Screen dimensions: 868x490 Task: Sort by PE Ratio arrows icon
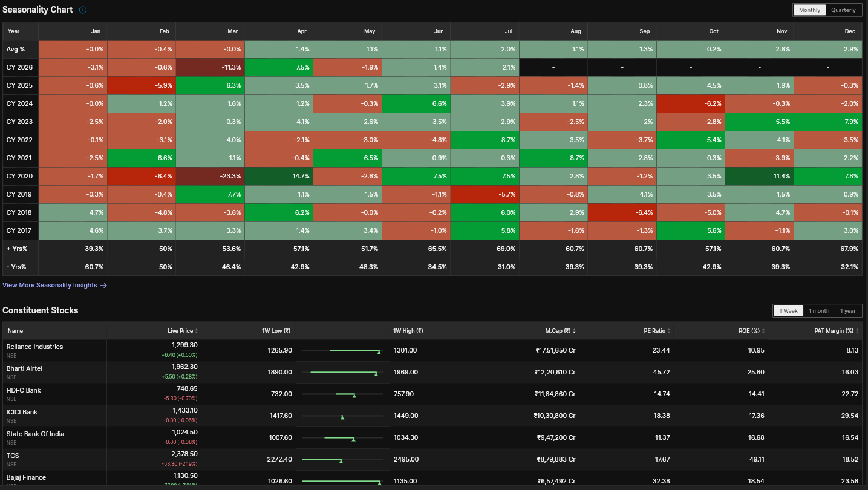pyautogui.click(x=669, y=331)
